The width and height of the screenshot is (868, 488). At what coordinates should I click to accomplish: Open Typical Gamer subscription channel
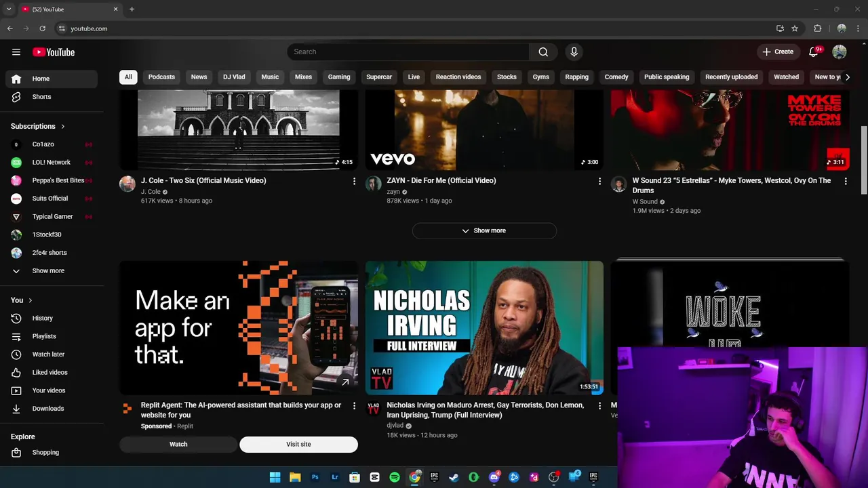(52, 216)
